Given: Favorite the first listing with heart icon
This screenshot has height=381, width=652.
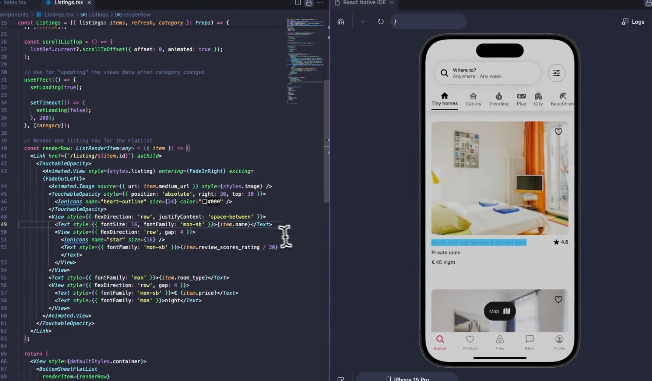Looking at the screenshot, I should 558,131.
